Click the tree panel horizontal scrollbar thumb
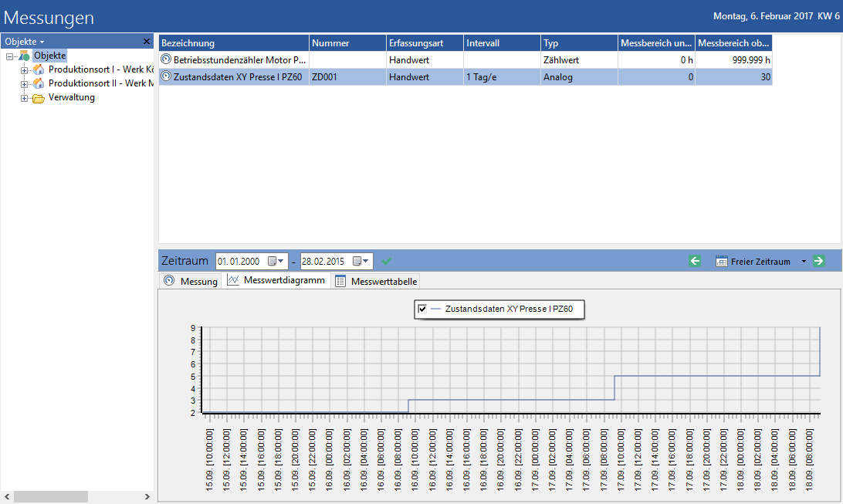This screenshot has height=504, width=843. pos(50,496)
